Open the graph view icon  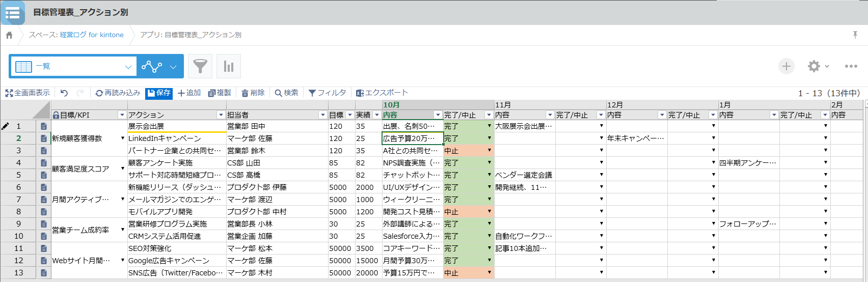click(152, 67)
